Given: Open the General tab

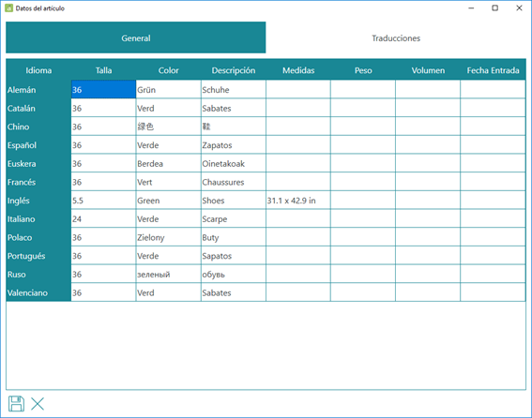Looking at the screenshot, I should click(136, 37).
